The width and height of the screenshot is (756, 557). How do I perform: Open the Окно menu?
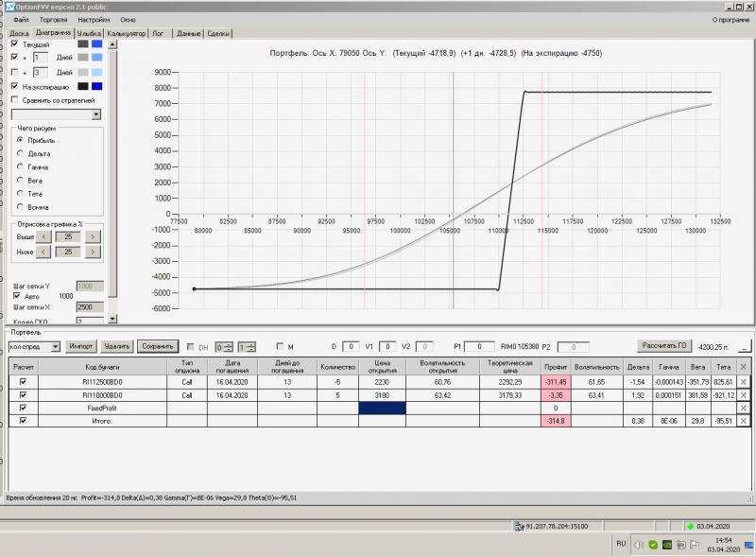(x=128, y=20)
